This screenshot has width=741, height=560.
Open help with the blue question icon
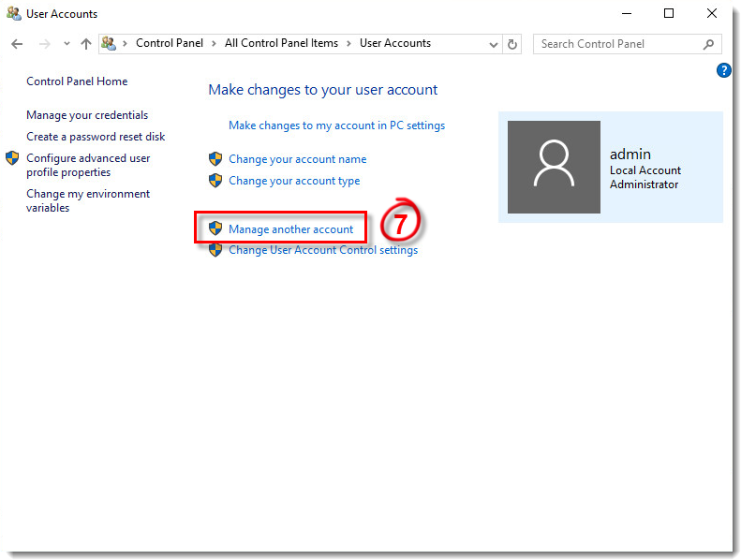[723, 70]
